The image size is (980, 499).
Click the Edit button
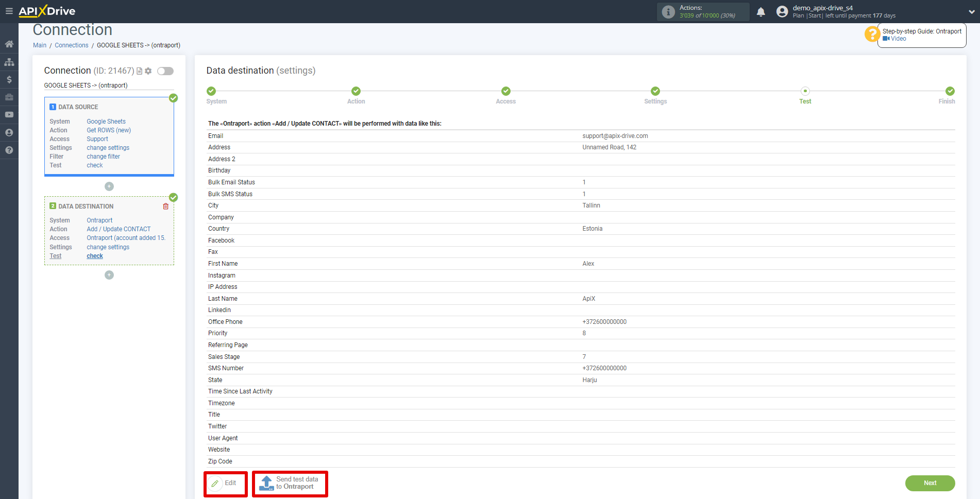pos(225,484)
